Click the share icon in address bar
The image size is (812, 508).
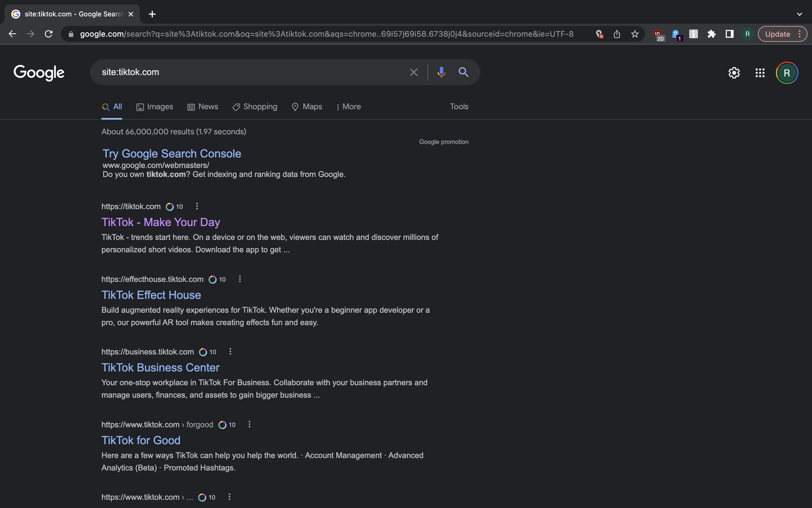coord(617,34)
